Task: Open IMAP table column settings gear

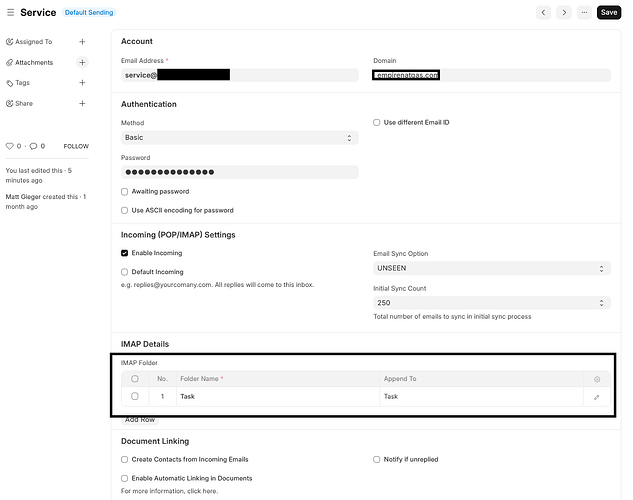Action: pos(597,379)
